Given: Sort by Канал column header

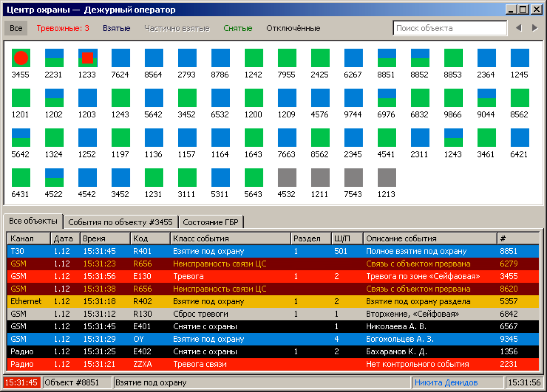Looking at the screenshot, I should click(x=28, y=239).
